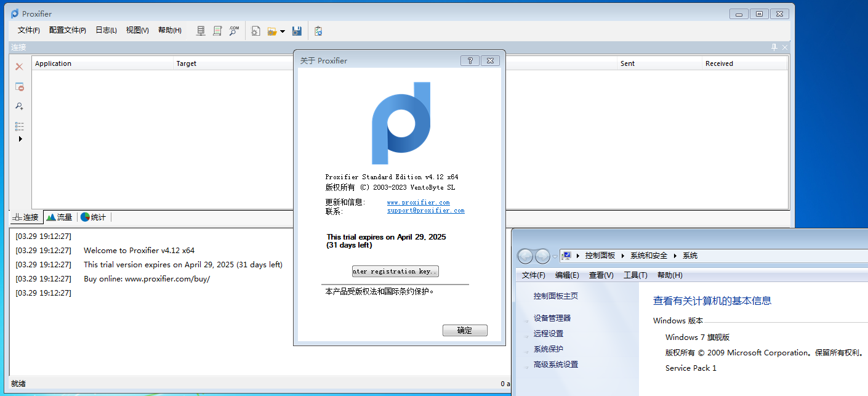The image size is (868, 396).
Task: Expand the arrow before 控制面板 in breadcrumb
Action: [x=579, y=256]
